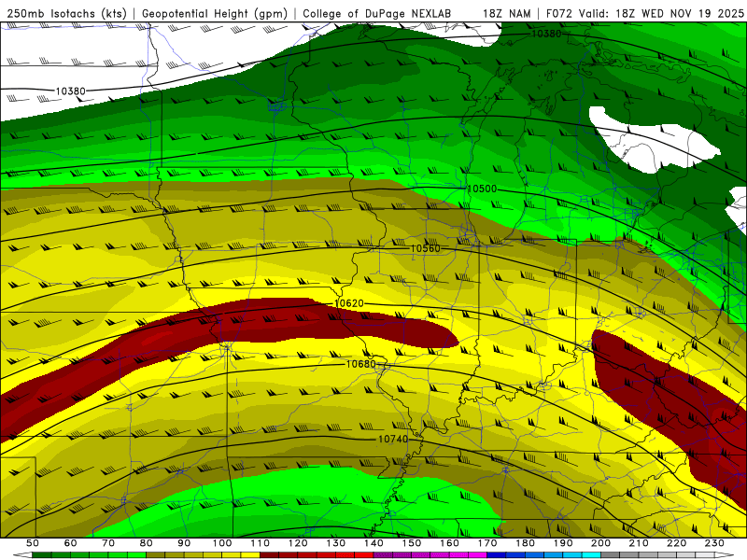Click the 100 value on the color scale
The height and width of the screenshot is (560, 747).
(221, 543)
